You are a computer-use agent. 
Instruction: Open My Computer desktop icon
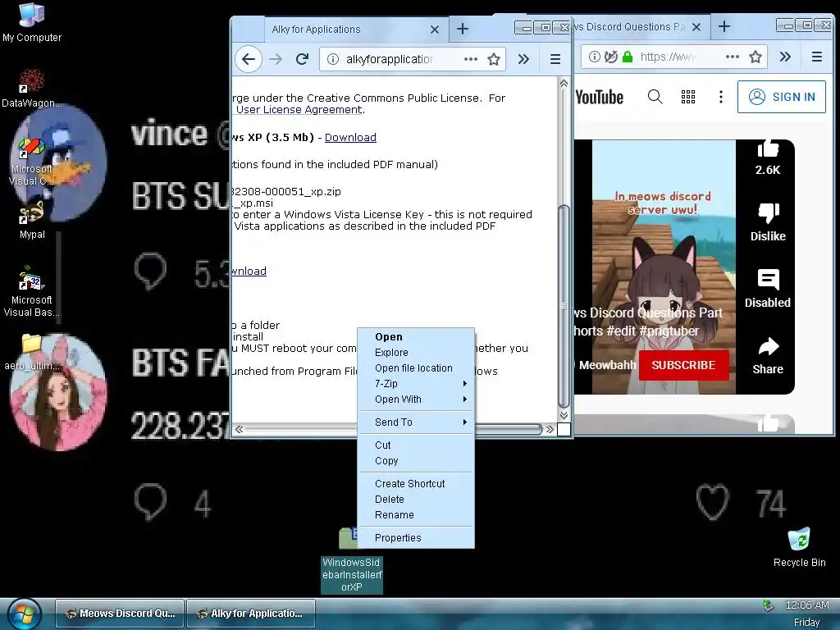click(x=32, y=22)
